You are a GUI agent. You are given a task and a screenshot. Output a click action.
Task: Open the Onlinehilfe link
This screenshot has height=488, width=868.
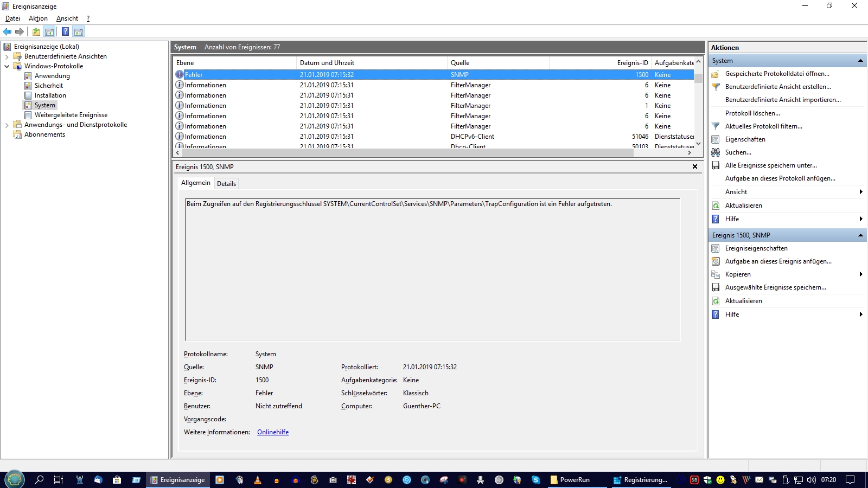tap(273, 432)
